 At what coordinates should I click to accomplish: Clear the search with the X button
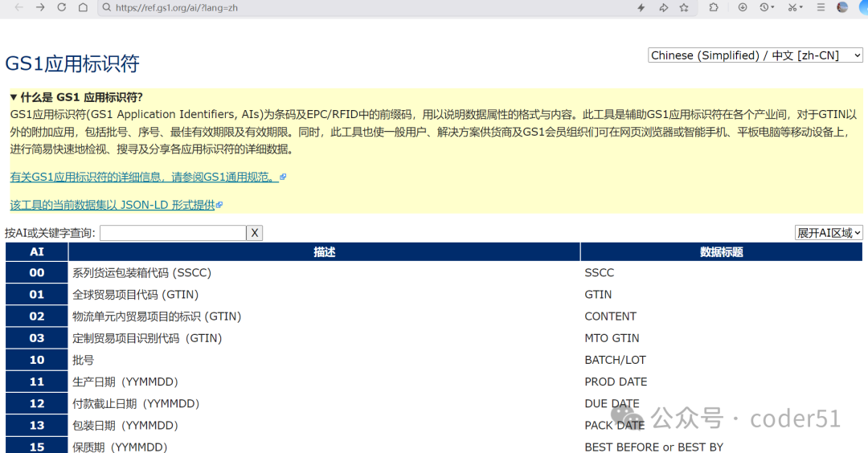255,233
